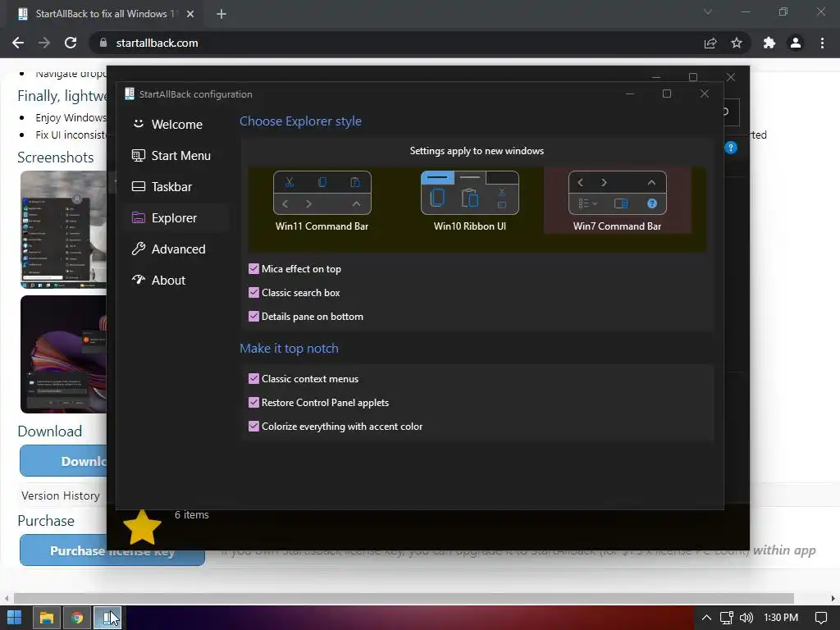Click the yellow star icon in the Explorer window
Viewport: 840px width, 630px height.
142,527
